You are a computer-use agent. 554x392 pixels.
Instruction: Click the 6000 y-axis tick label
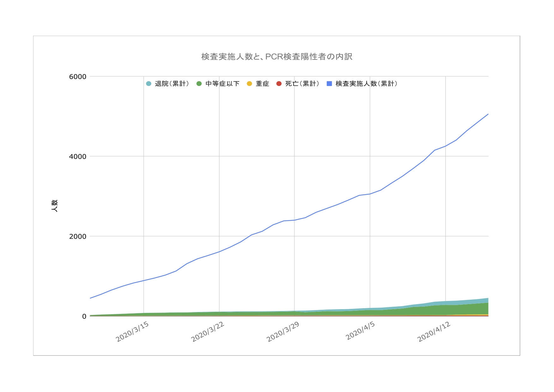77,77
